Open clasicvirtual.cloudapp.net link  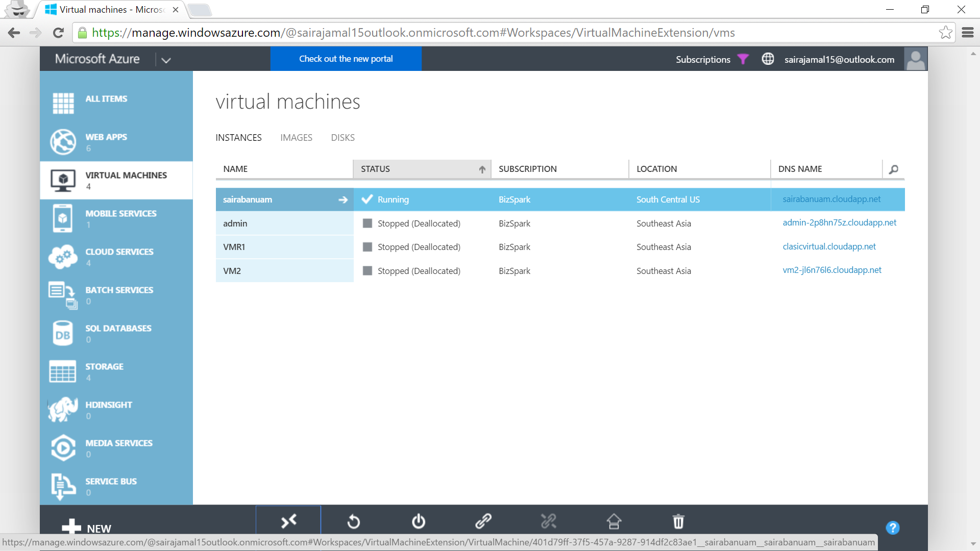pyautogui.click(x=829, y=246)
